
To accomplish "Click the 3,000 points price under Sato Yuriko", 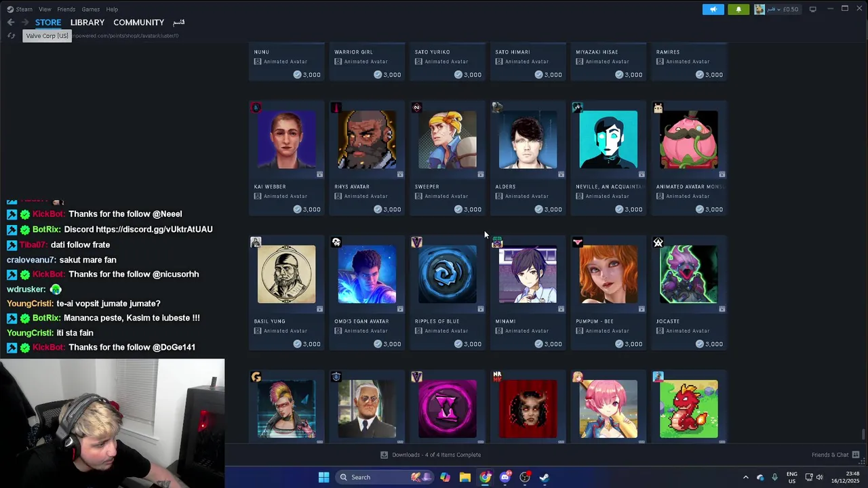I will pyautogui.click(x=468, y=75).
